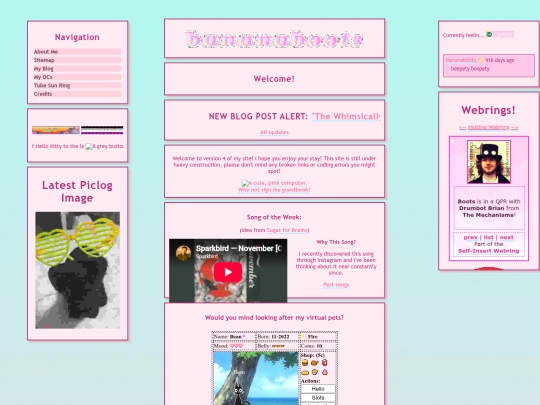
Task: Click the broken cute pink computer image
Action: pyautogui.click(x=274, y=183)
